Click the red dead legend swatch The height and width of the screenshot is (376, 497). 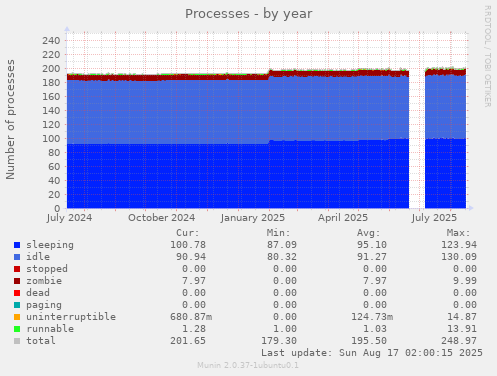(x=17, y=293)
